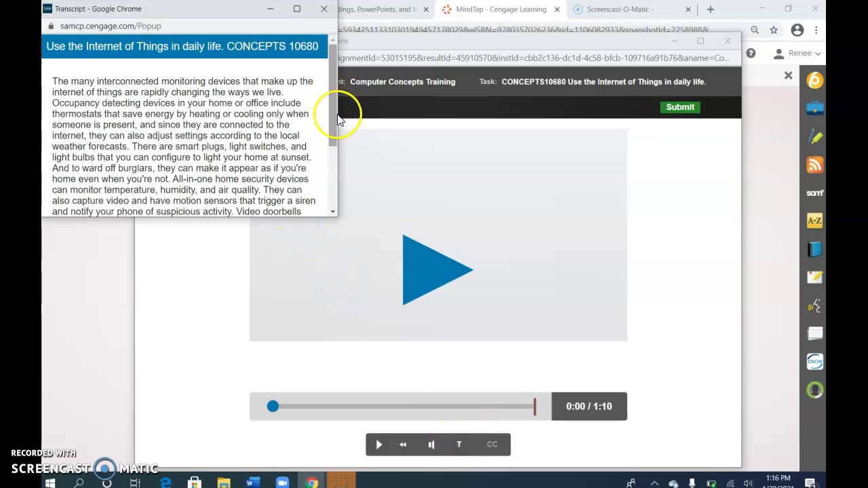
Task: Open the SAM app icon in dock
Action: [814, 193]
